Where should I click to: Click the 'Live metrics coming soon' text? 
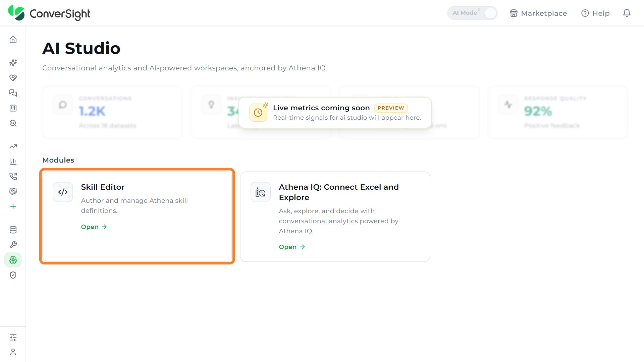tap(321, 108)
